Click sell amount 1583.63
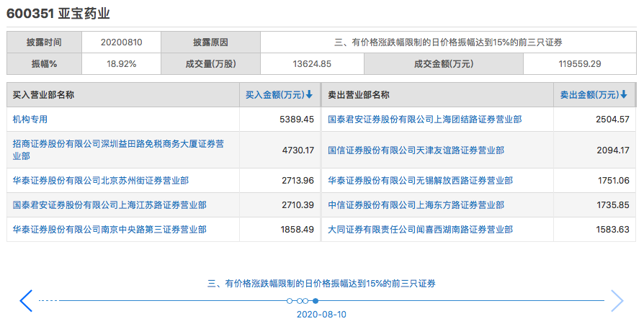This screenshot has width=644, height=324. 613,229
